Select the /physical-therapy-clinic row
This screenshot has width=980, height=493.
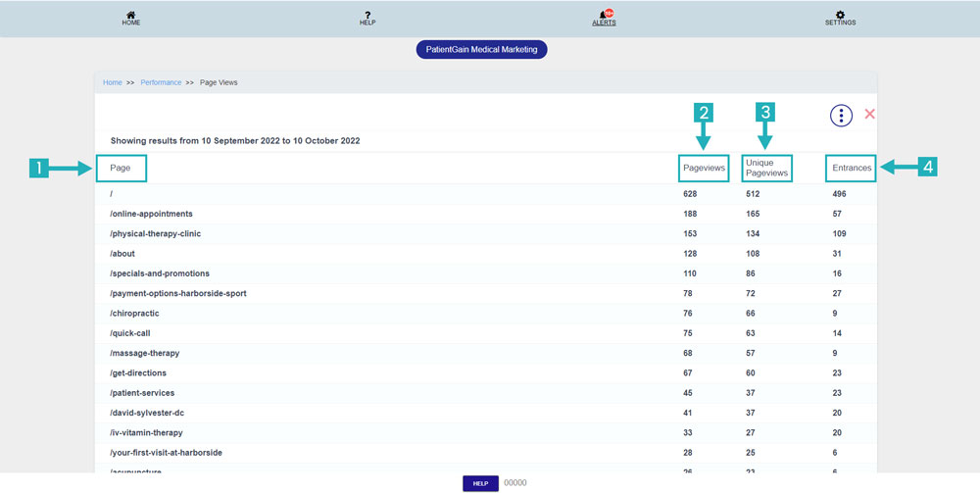[486, 233]
